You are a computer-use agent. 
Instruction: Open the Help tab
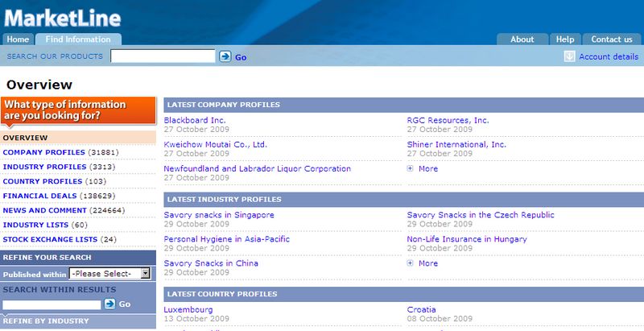click(565, 39)
